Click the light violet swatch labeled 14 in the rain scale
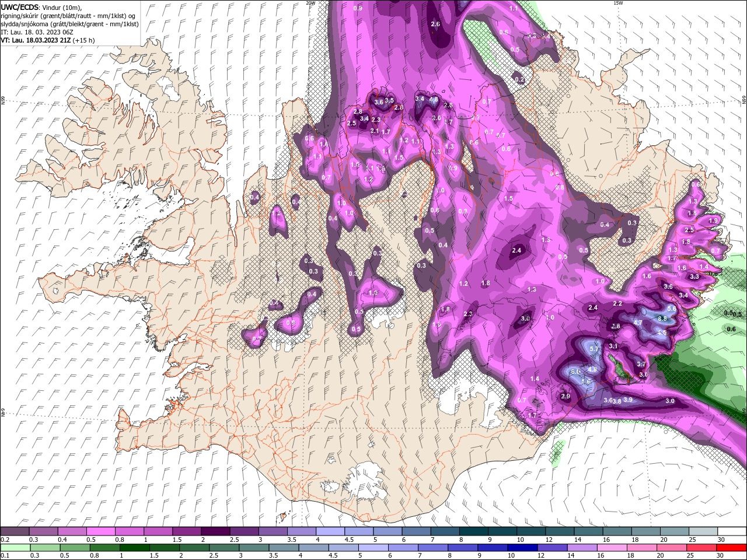The width and height of the screenshot is (747, 560). [581, 548]
